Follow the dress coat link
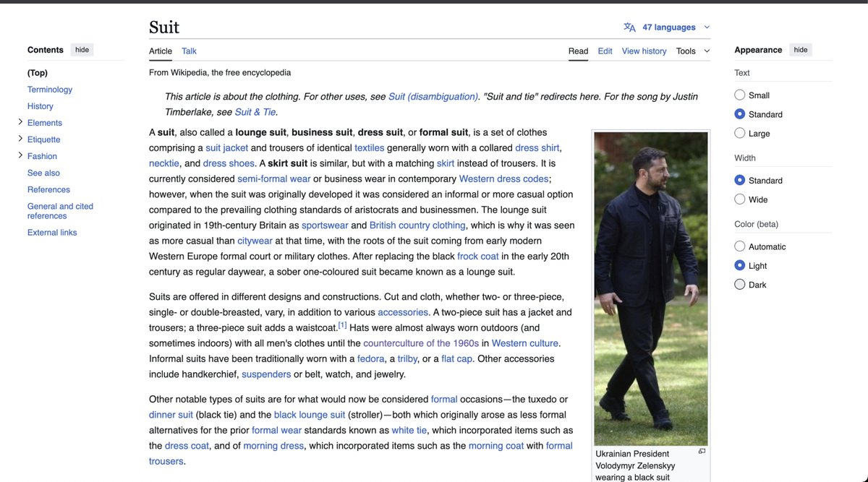Image resolution: width=868 pixels, height=482 pixels. click(x=187, y=446)
